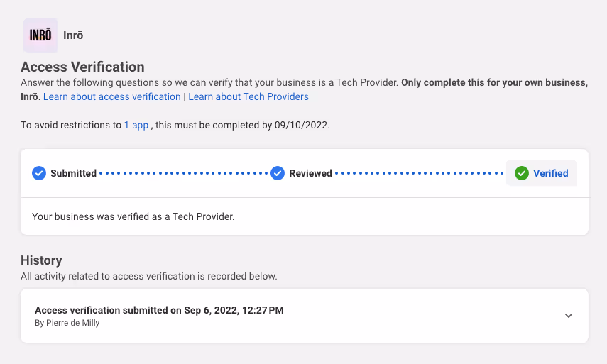Click the "All activity related" description text
This screenshot has width=607, height=364.
point(148,276)
